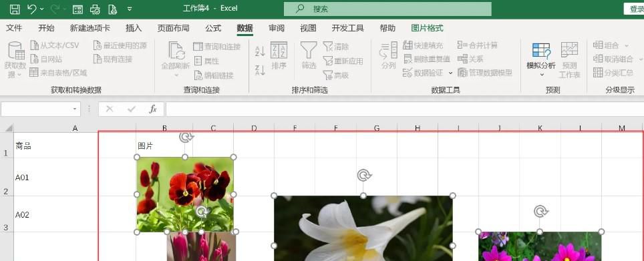Click the 获取数据 database icon

coord(17,51)
